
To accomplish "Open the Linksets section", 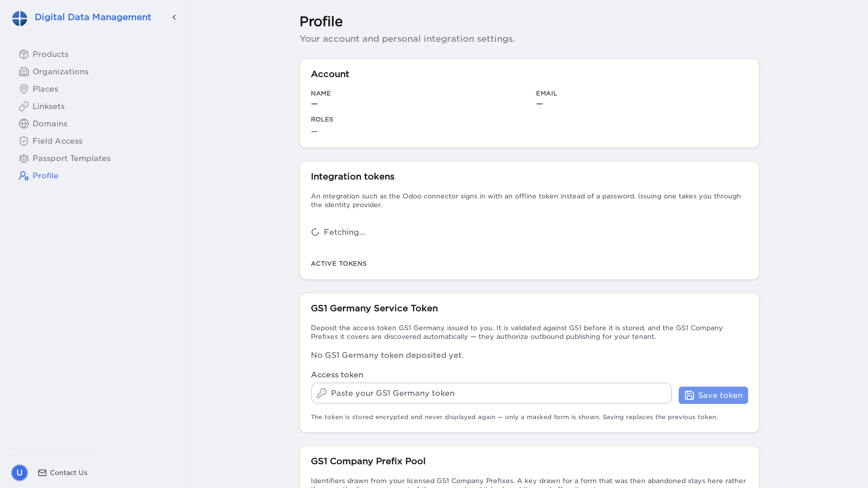I will [49, 107].
